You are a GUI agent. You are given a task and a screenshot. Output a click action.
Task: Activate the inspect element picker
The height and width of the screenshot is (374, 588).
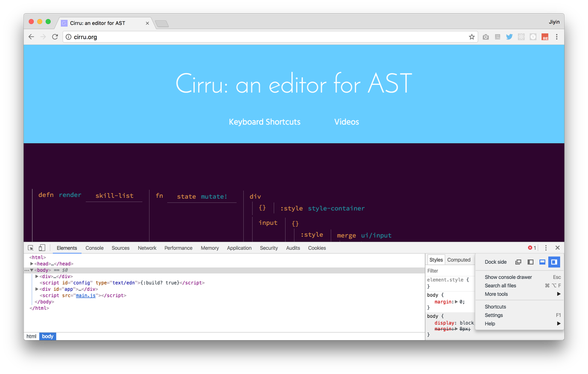31,248
